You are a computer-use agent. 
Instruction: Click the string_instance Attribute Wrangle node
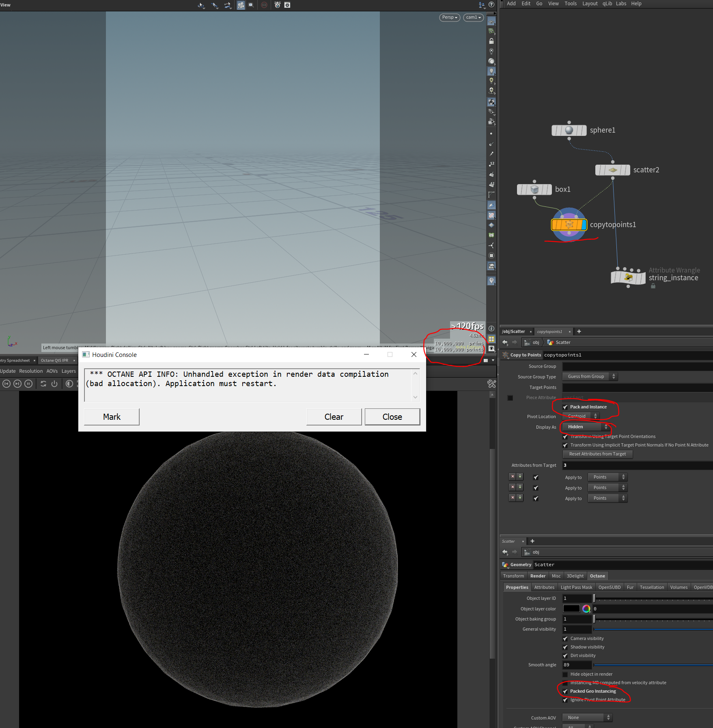coord(628,277)
